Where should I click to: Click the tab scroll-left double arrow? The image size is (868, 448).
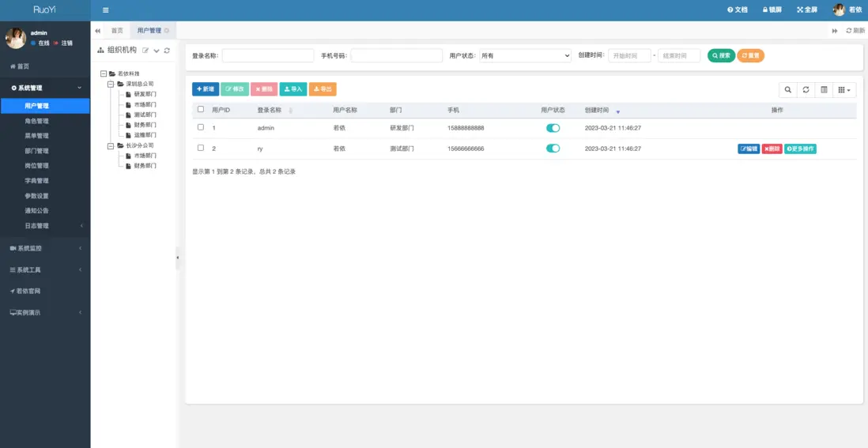coord(97,30)
